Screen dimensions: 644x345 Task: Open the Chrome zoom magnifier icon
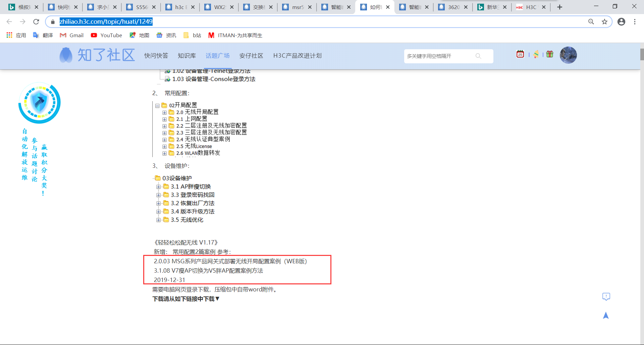591,22
